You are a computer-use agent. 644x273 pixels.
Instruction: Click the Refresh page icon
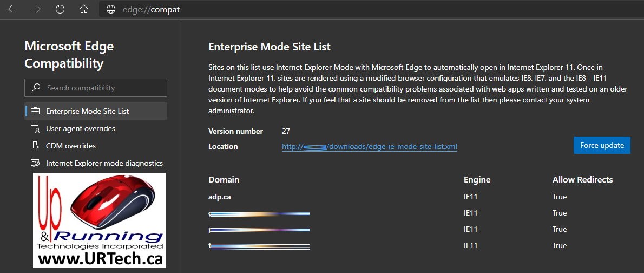60,9
